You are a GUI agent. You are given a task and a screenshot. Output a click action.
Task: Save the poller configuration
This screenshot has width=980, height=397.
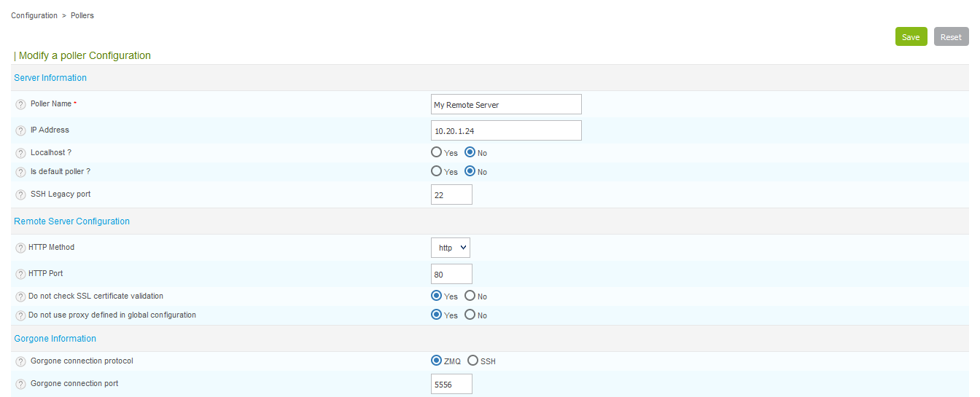(911, 37)
